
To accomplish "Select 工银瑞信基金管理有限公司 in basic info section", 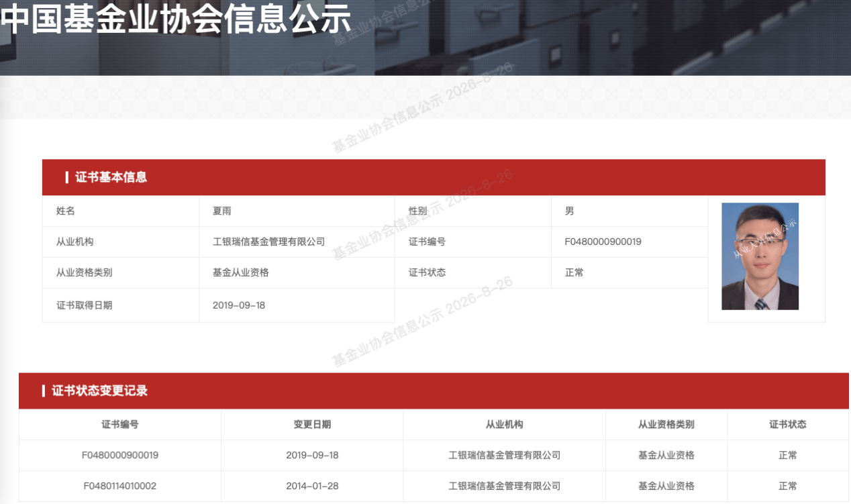I will point(268,242).
